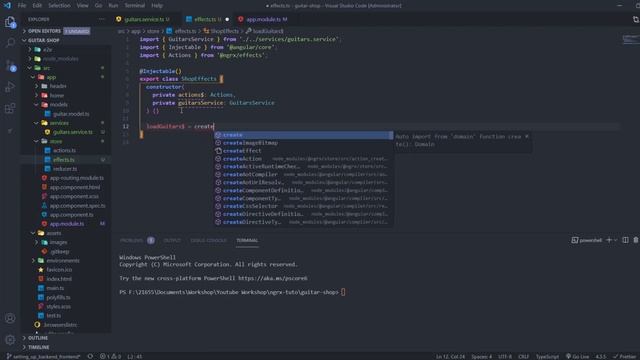Open index.html in the explorer
This screenshot has height=360, width=640.
(x=59, y=279)
